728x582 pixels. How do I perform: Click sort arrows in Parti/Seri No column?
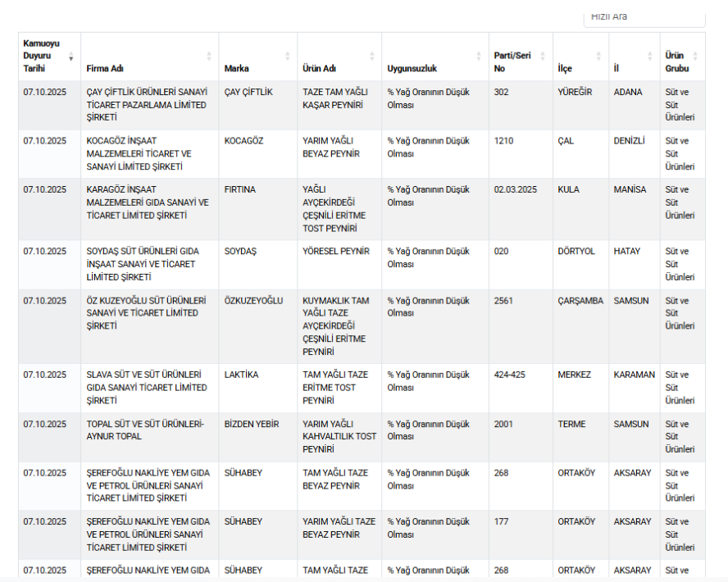(544, 57)
